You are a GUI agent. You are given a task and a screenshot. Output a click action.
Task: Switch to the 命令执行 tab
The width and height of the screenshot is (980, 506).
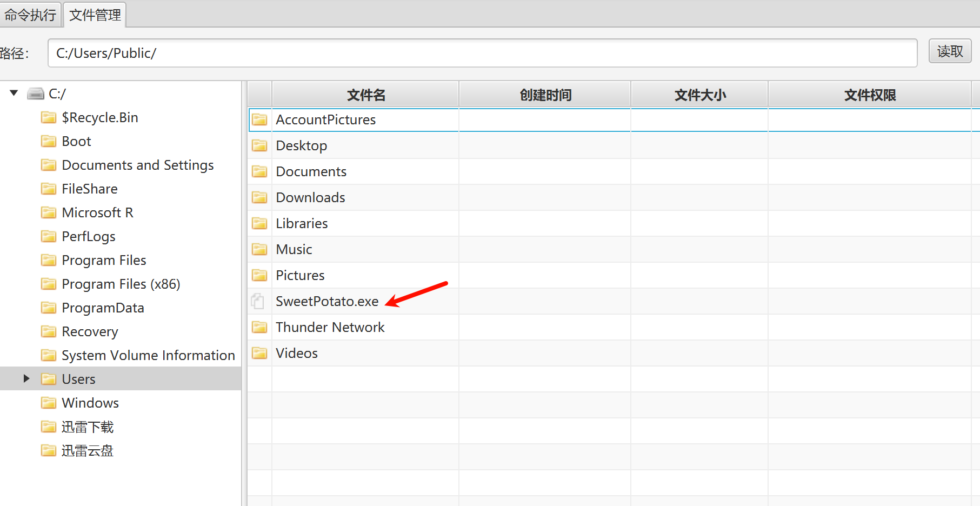[x=30, y=15]
